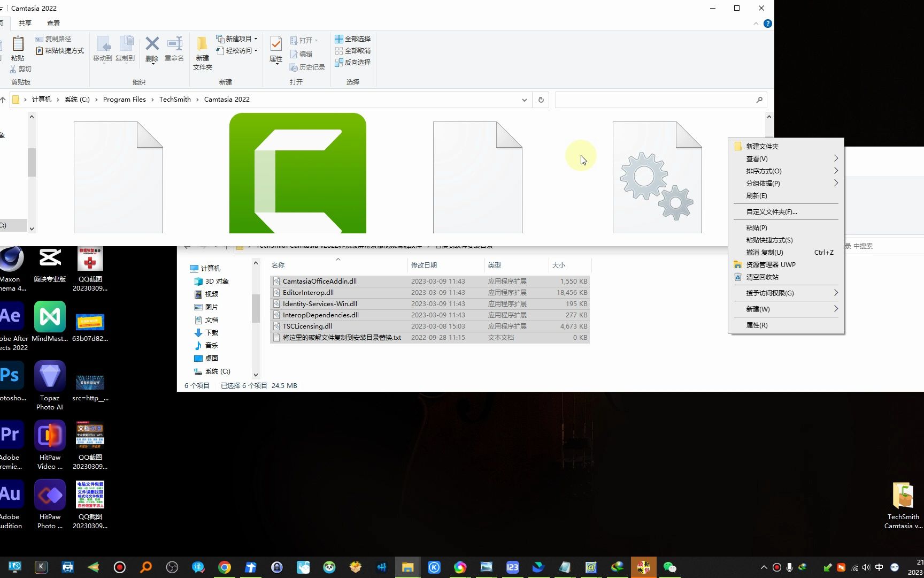This screenshot has height=578, width=924.
Task: Click Program Files in the breadcrumb
Action: [x=125, y=100]
